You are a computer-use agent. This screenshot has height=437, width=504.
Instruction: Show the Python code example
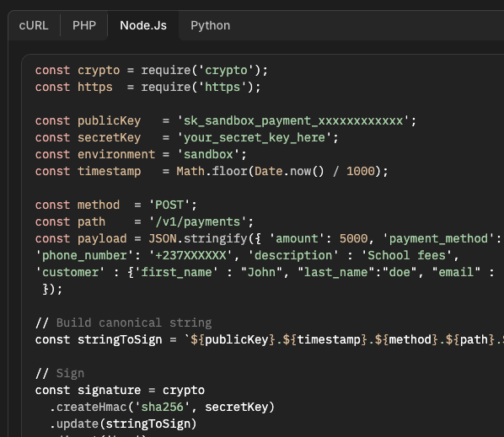(210, 25)
